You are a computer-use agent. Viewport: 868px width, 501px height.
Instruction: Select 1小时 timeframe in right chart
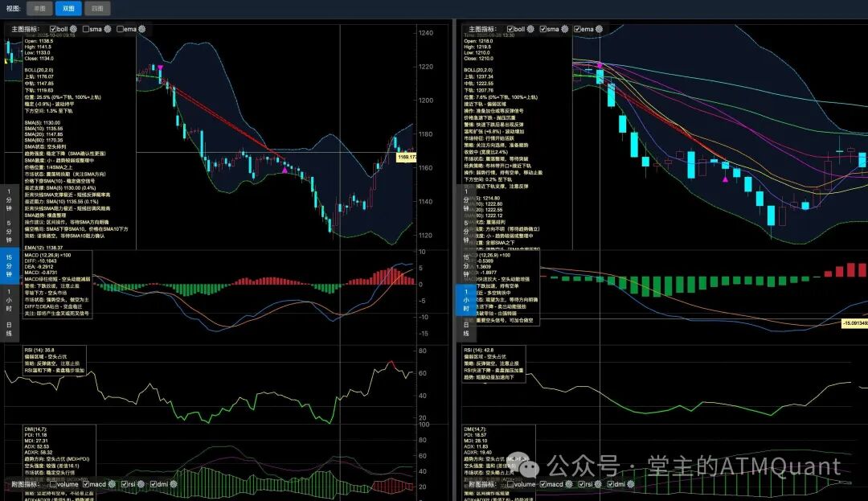pyautogui.click(x=466, y=299)
